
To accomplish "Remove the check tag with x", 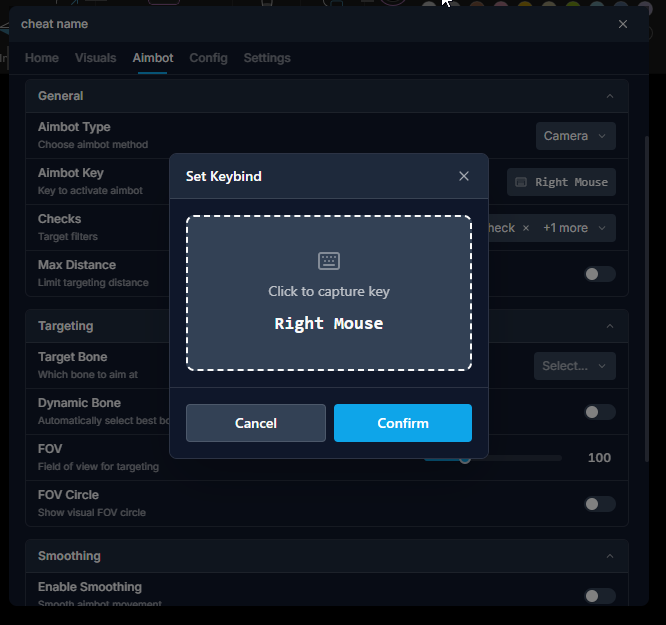I will click(x=526, y=228).
